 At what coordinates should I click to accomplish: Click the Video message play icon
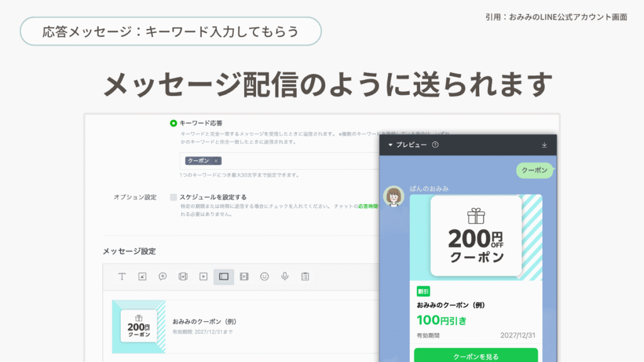(x=203, y=277)
